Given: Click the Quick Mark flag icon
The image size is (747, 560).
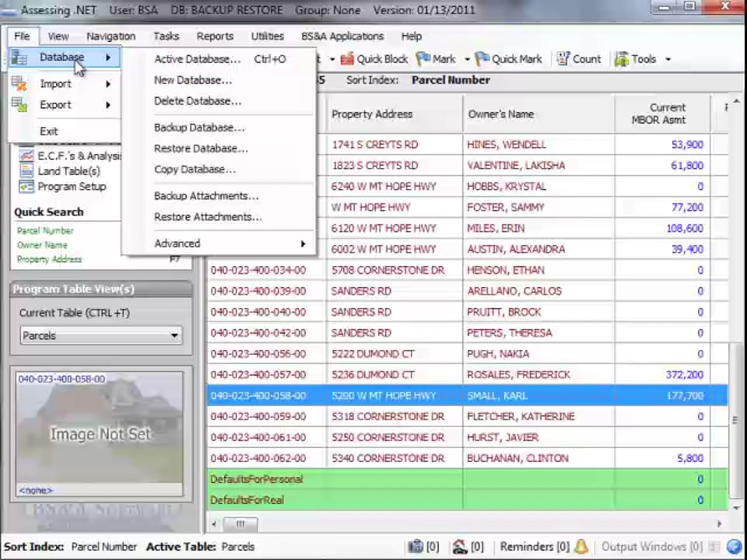Looking at the screenshot, I should point(482,59).
